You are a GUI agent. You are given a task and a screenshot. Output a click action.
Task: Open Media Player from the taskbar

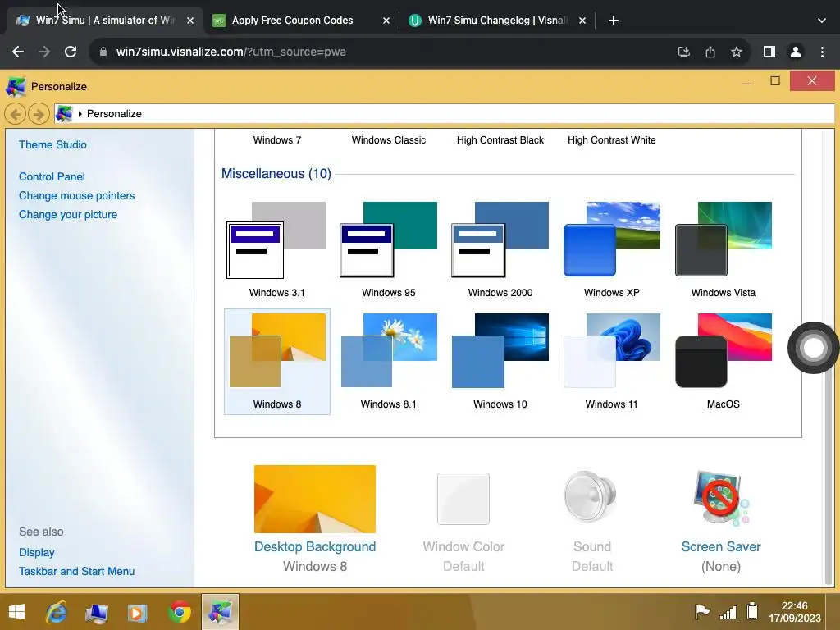point(137,612)
